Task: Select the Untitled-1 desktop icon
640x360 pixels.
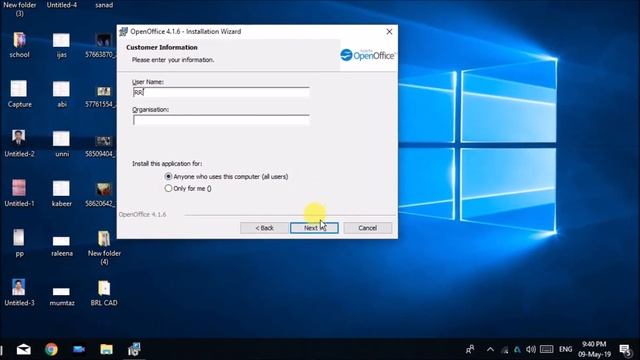Action: [x=19, y=193]
